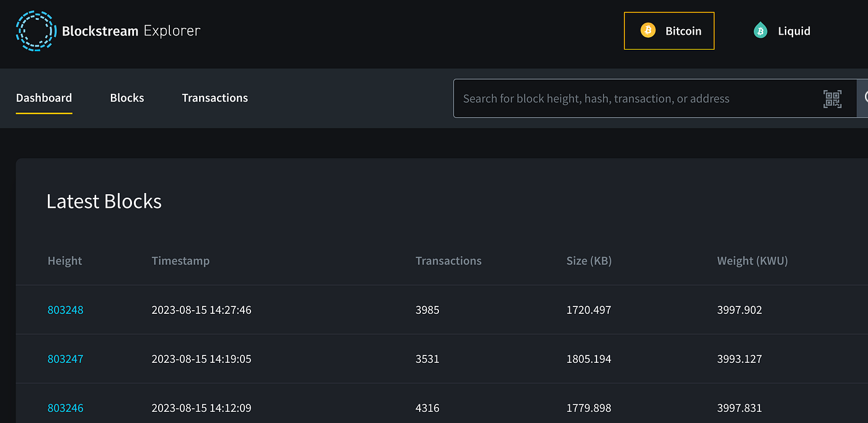Click the search magnifier at far right
This screenshot has height=423, width=868.
coord(865,98)
